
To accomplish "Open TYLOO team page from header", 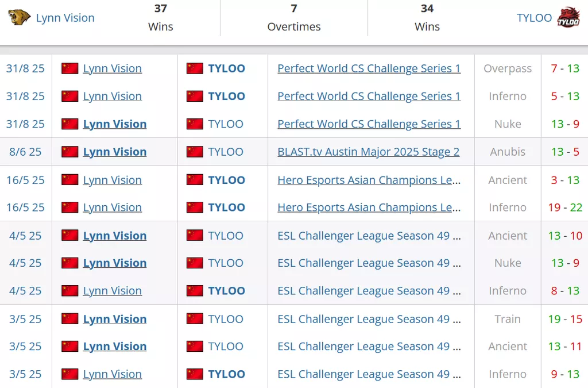I will coord(534,18).
